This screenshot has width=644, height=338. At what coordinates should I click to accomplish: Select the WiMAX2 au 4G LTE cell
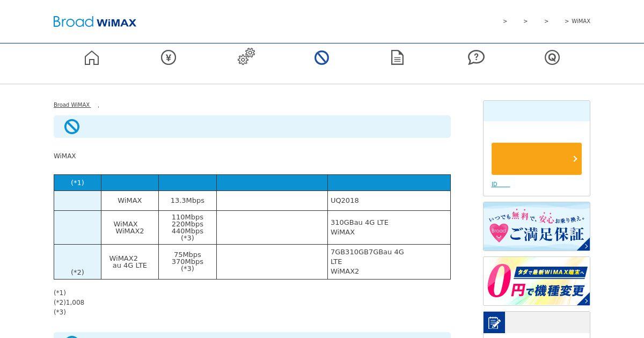(x=130, y=262)
